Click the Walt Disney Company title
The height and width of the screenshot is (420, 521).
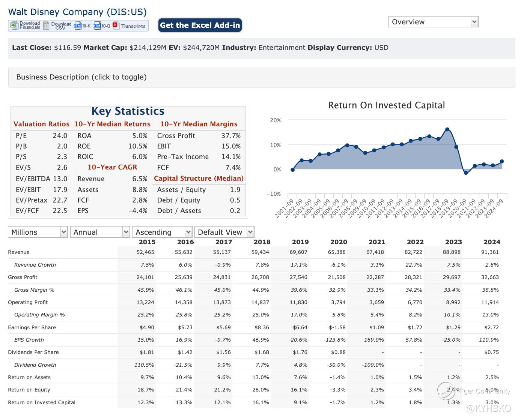coord(77,12)
